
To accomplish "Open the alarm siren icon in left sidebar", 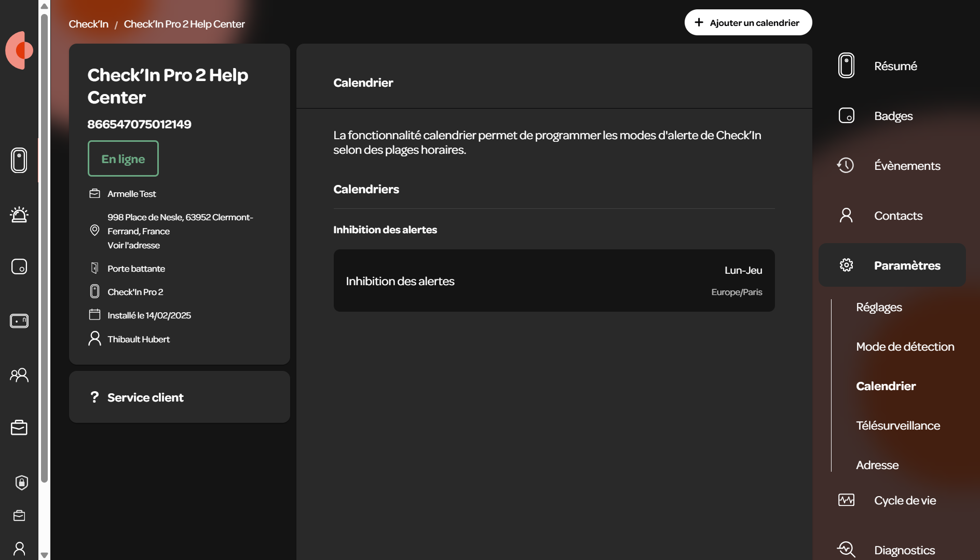I will (19, 214).
